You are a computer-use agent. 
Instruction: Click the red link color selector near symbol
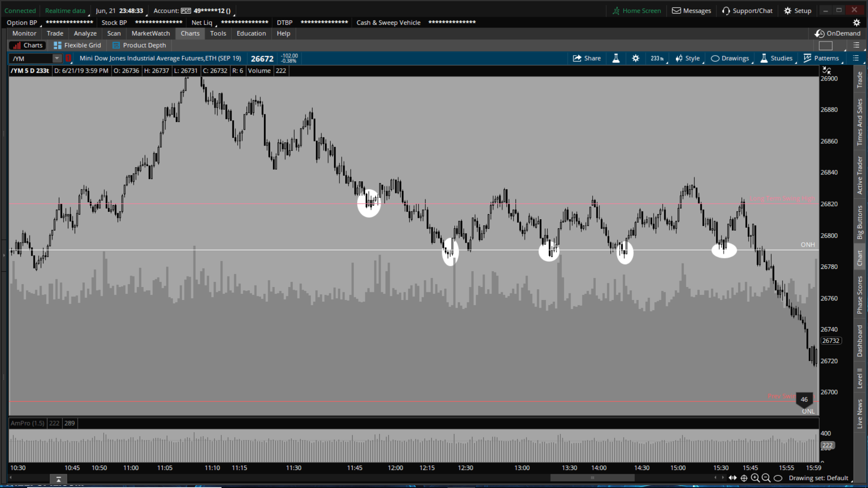[69, 58]
